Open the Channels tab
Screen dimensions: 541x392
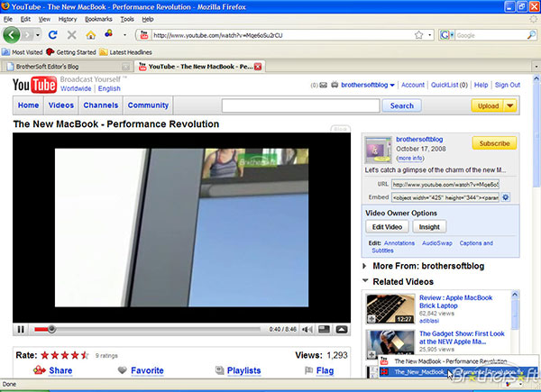[x=101, y=105]
